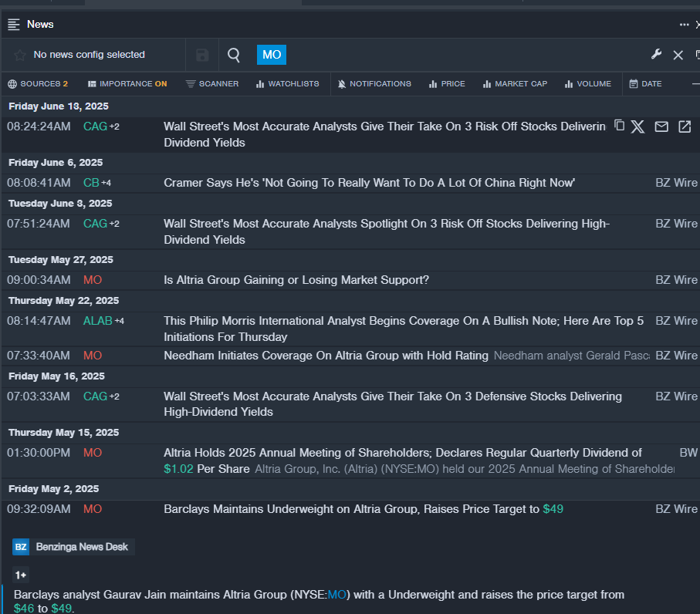Click the CAG ticker at 07:51:24AM

click(95, 224)
